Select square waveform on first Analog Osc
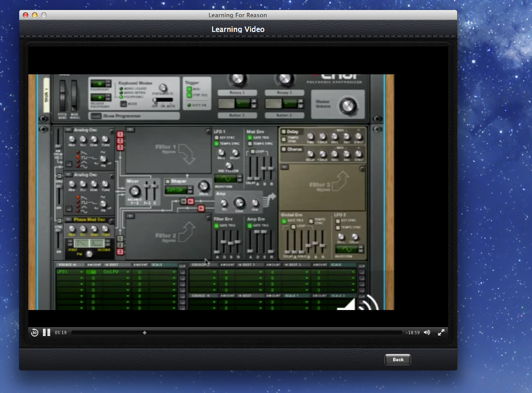The image size is (532, 393). [x=78, y=158]
